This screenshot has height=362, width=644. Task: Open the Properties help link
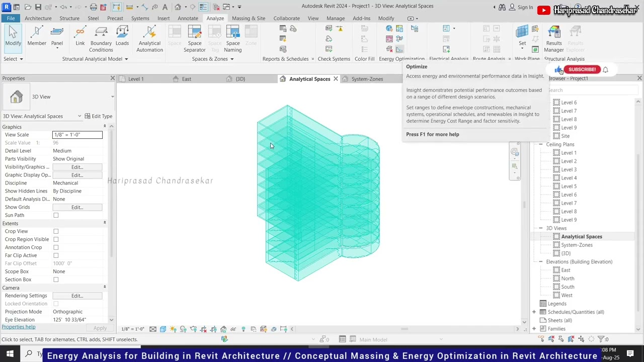tap(19, 327)
